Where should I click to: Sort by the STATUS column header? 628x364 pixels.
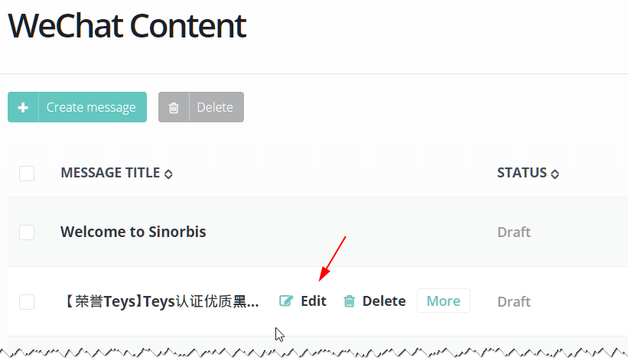click(x=522, y=173)
